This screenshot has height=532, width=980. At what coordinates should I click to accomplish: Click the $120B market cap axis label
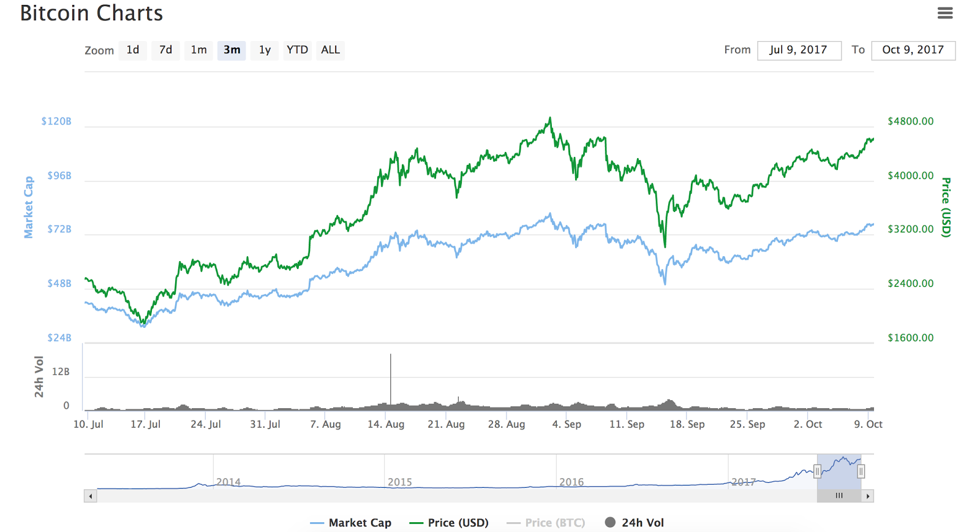tap(56, 121)
